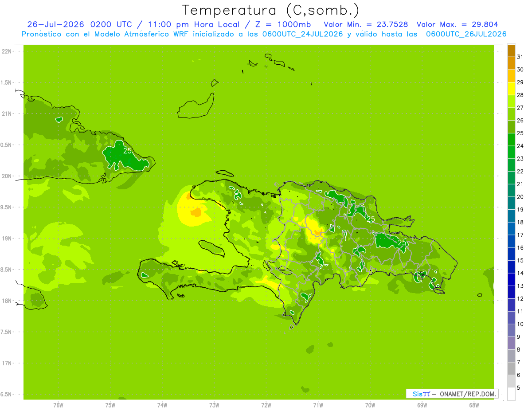Click the legend value "15"
This screenshot has width=532, height=411.
click(x=520, y=261)
